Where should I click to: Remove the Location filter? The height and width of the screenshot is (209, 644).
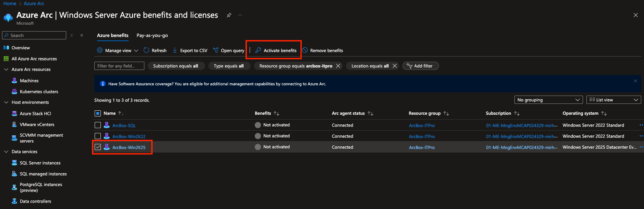click(395, 66)
